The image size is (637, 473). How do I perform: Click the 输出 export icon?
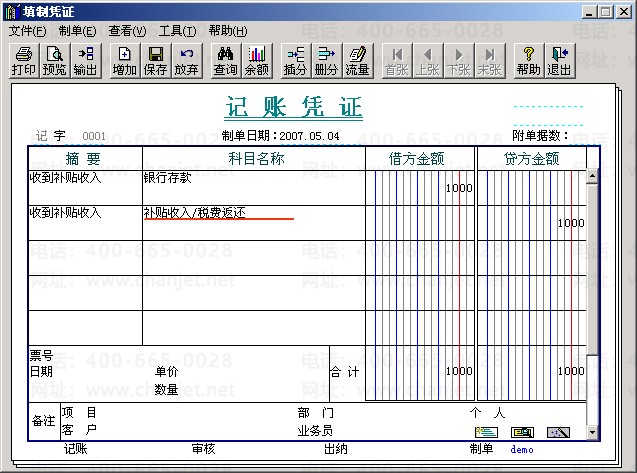(85, 61)
